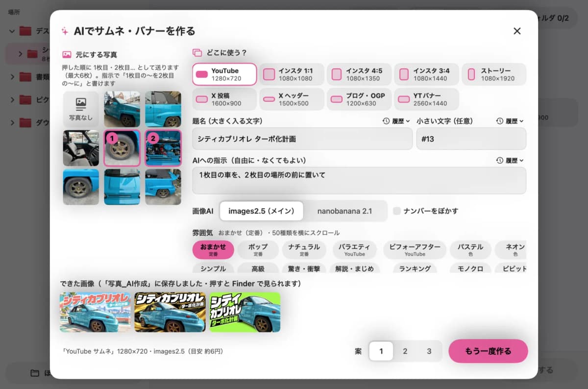Select the 驚き・衝撃 mood chip

(304, 268)
